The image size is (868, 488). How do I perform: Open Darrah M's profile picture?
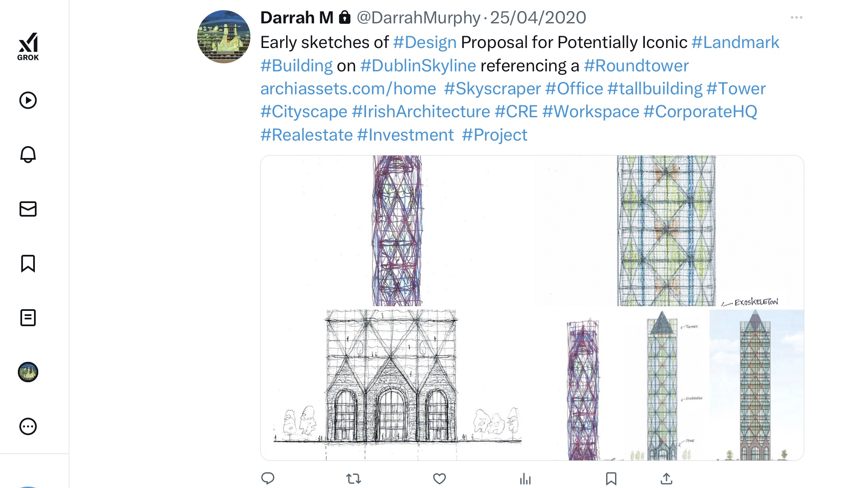point(224,37)
